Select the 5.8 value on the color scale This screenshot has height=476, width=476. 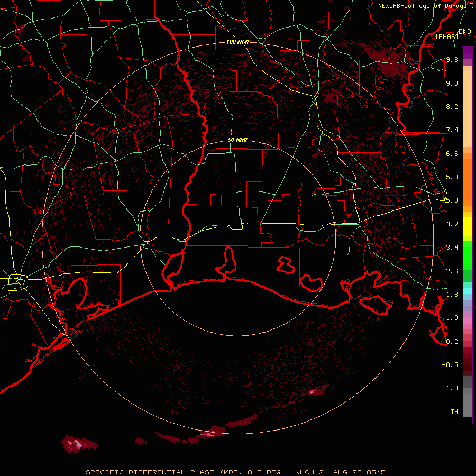452,177
